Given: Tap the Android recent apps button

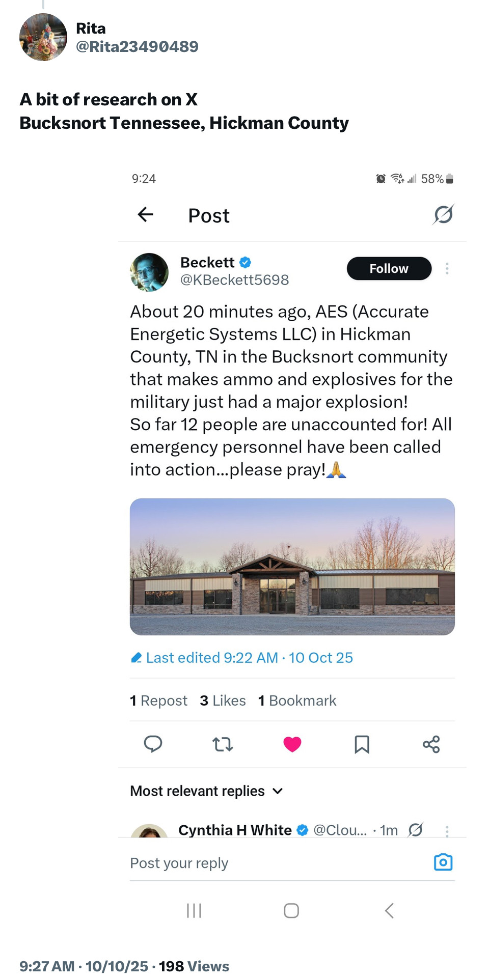Looking at the screenshot, I should pyautogui.click(x=194, y=910).
